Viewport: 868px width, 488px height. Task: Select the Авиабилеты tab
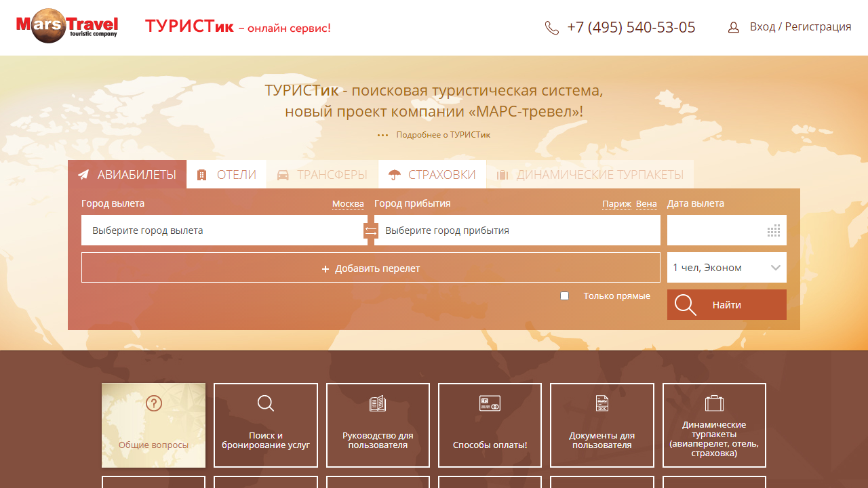127,175
